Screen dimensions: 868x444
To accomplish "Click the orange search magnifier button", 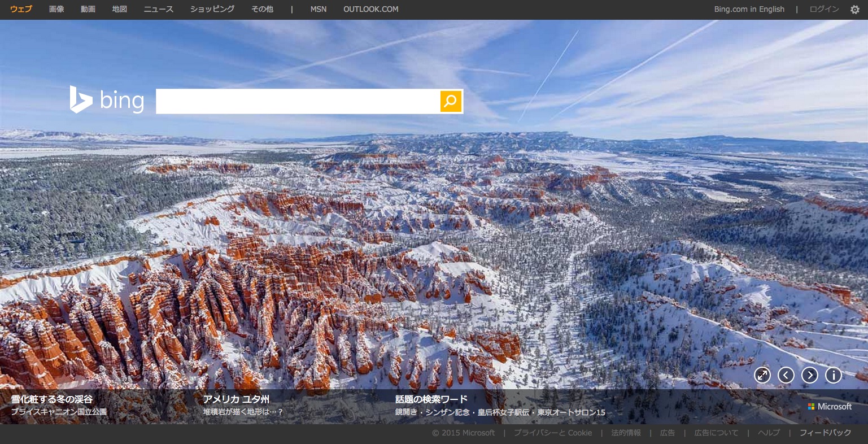I will coord(451,101).
